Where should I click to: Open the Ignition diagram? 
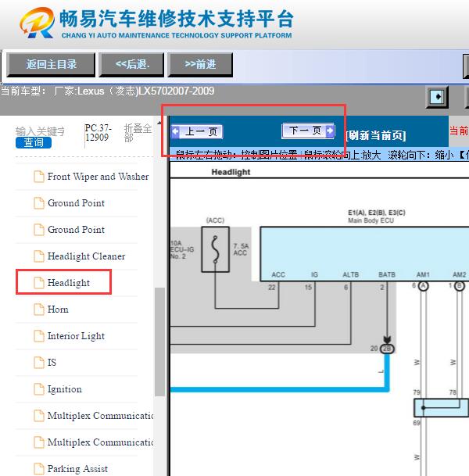(64, 389)
